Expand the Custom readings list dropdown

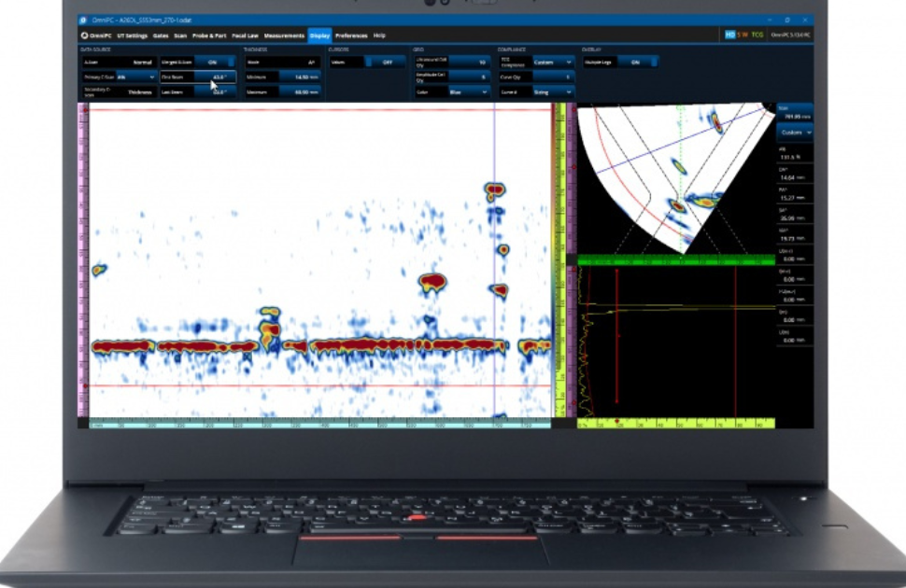pyautogui.click(x=795, y=133)
